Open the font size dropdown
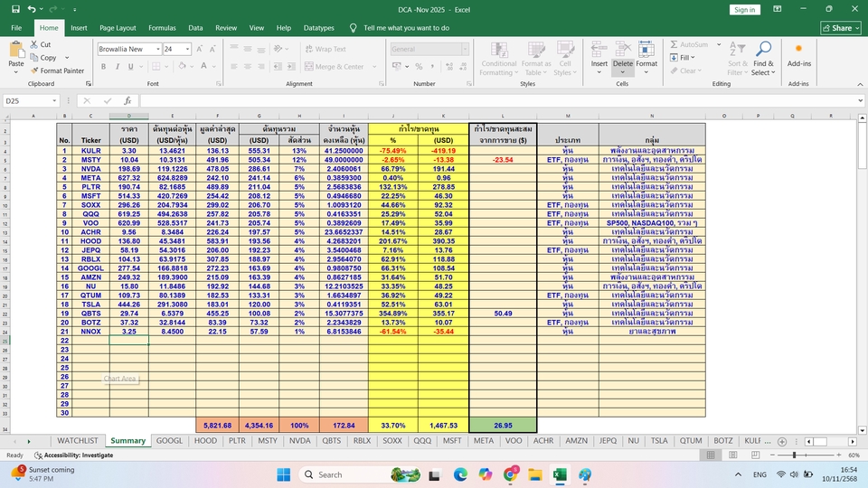The height and width of the screenshot is (488, 868). [x=185, y=49]
